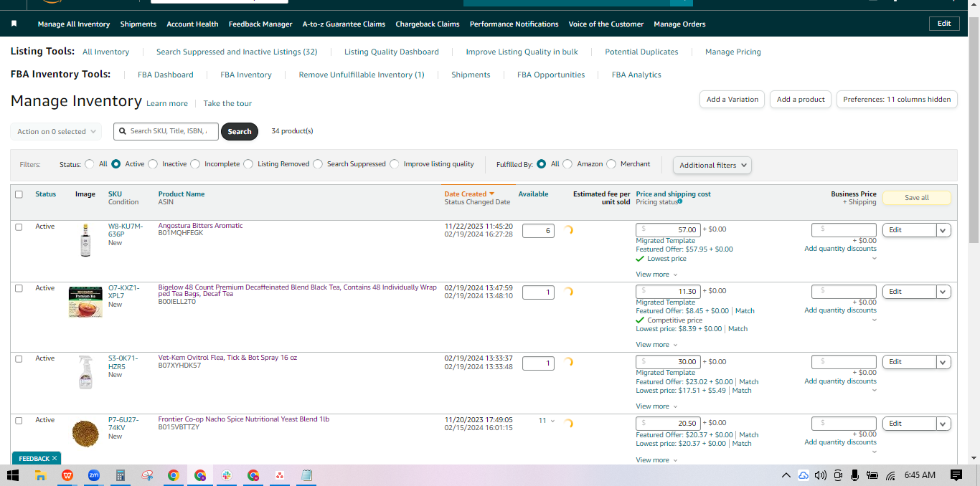The height and width of the screenshot is (486, 980).
Task: Open Calculator from the taskbar
Action: point(121,475)
